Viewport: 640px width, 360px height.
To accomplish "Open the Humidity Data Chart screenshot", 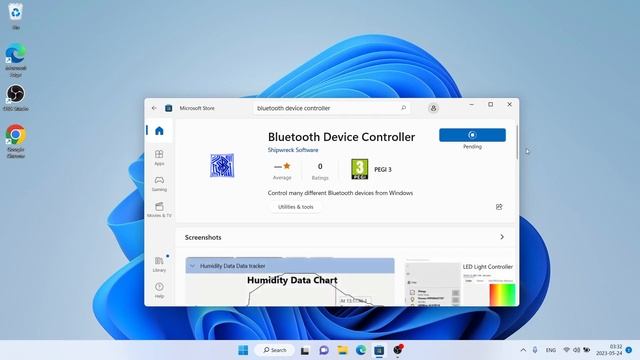I will click(290, 282).
